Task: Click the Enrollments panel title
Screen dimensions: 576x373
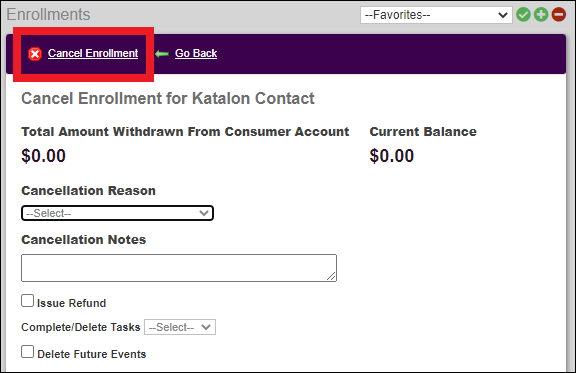Action: pyautogui.click(x=48, y=15)
